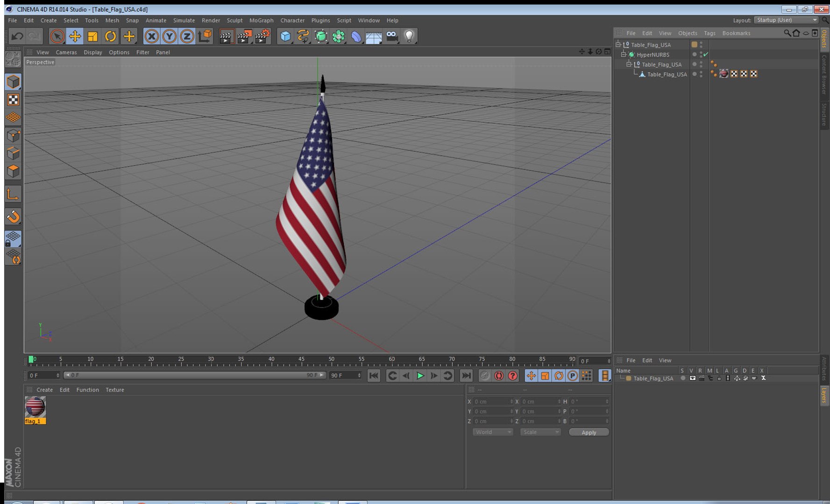This screenshot has height=504, width=830.
Task: Select the Rotate tool
Action: [110, 36]
